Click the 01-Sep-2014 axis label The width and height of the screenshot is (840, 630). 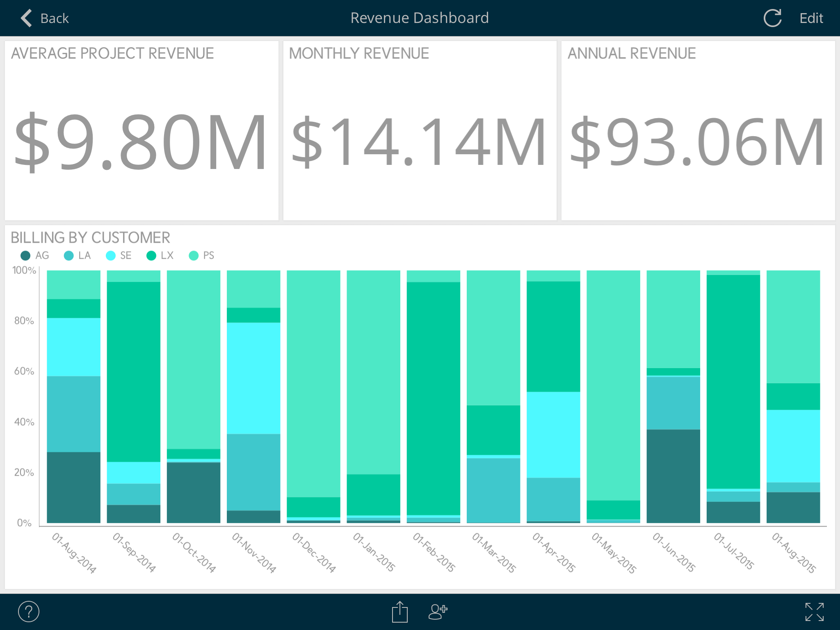tap(134, 552)
